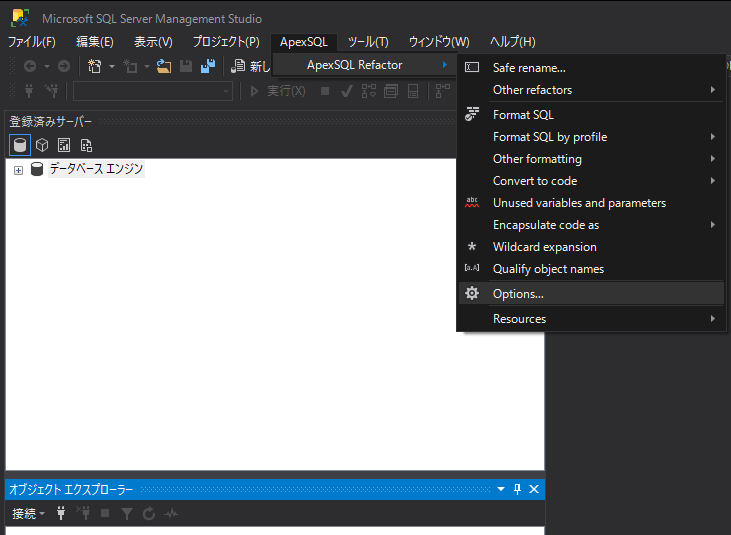
Task: Click the Format SQL brush icon
Action: point(472,114)
